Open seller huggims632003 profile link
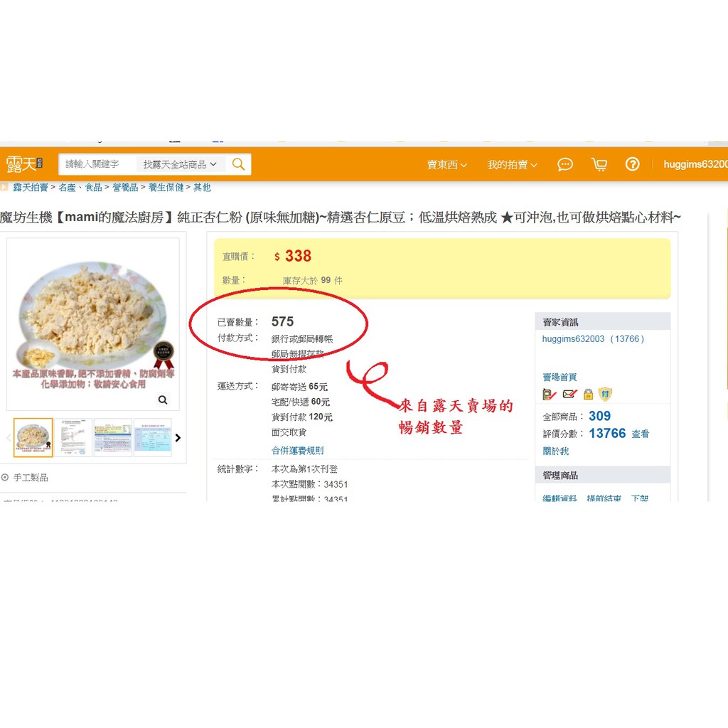The width and height of the screenshot is (728, 728). [574, 339]
